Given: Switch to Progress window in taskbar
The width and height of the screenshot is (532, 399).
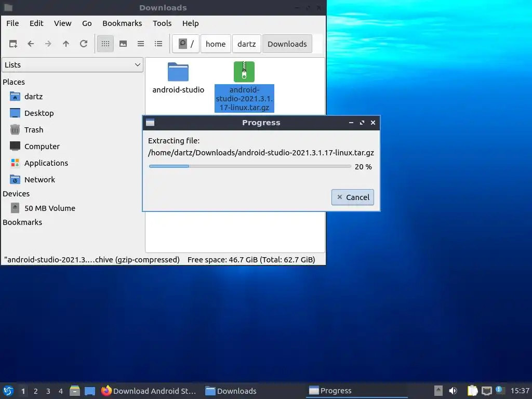Looking at the screenshot, I should click(x=357, y=391).
